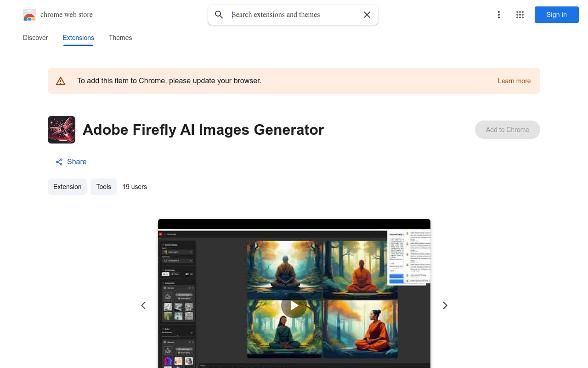The width and height of the screenshot is (588, 368).
Task: Click the warning triangle icon in the banner
Action: coord(61,81)
